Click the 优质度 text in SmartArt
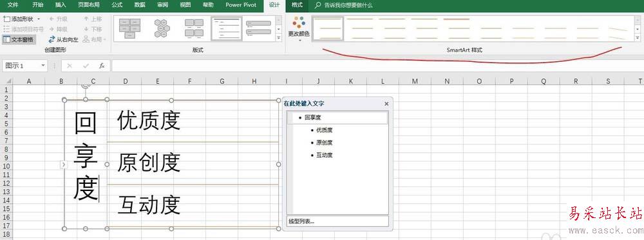The height and width of the screenshot is (240, 644). [x=149, y=121]
